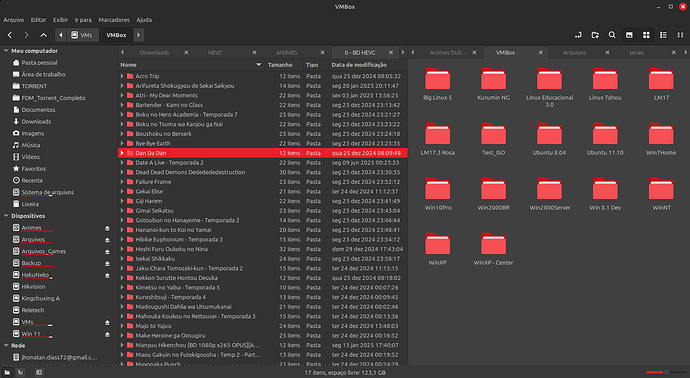The width and height of the screenshot is (690, 378).
Task: Open the Marcadores menu
Action: (114, 20)
